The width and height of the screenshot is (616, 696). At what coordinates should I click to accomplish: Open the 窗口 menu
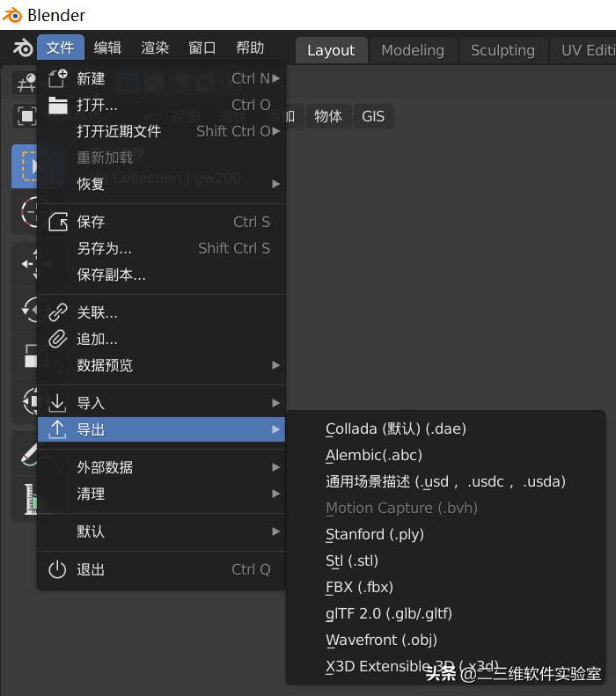point(202,48)
